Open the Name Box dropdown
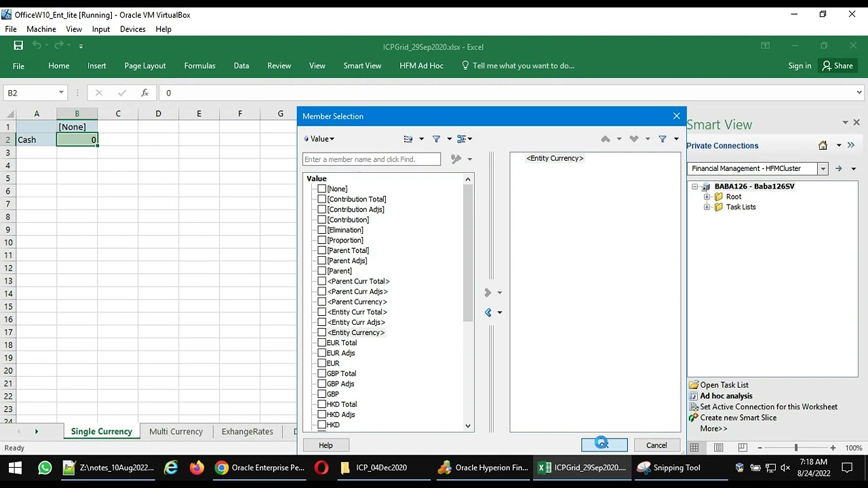The width and height of the screenshot is (868, 488). coord(61,93)
